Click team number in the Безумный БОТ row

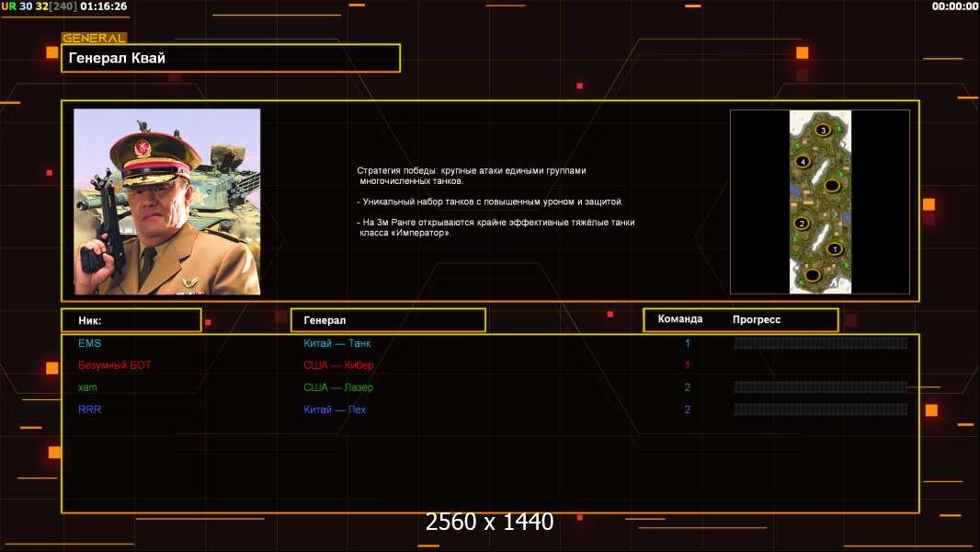(x=688, y=365)
